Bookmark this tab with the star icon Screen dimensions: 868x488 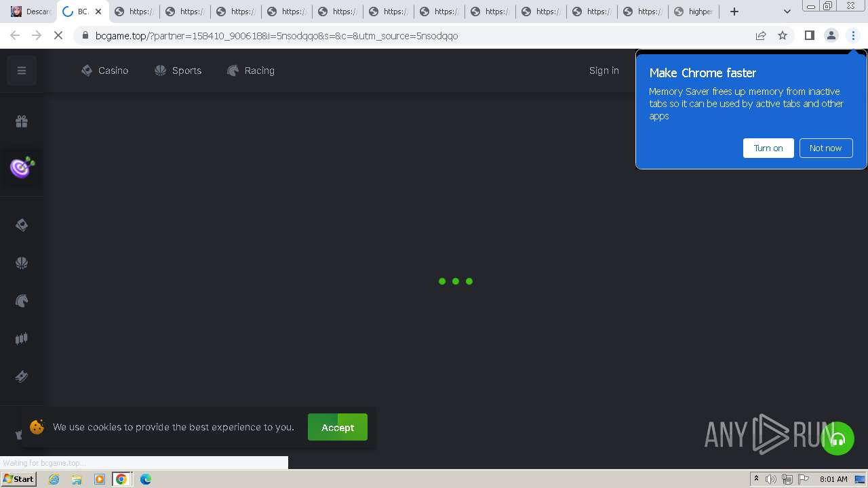(783, 35)
